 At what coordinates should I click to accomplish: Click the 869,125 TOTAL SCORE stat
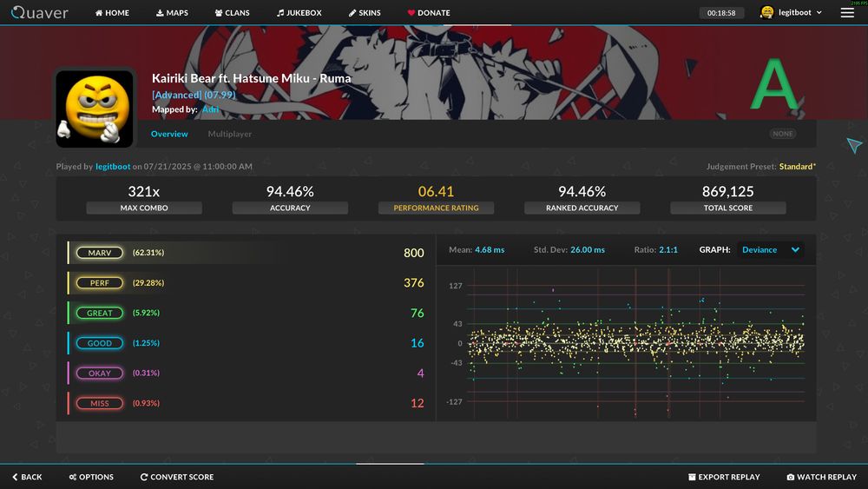728,198
